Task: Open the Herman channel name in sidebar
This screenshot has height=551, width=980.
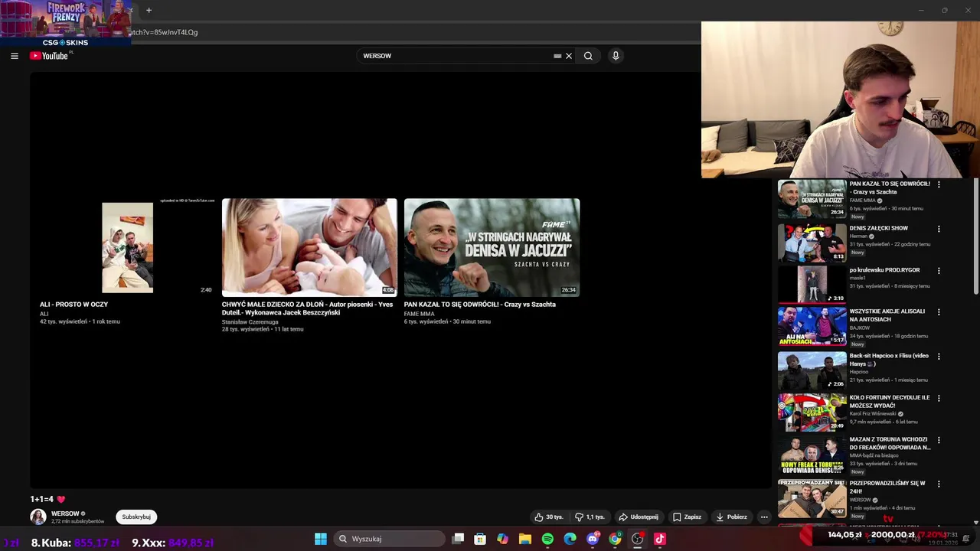Action: 858,236
